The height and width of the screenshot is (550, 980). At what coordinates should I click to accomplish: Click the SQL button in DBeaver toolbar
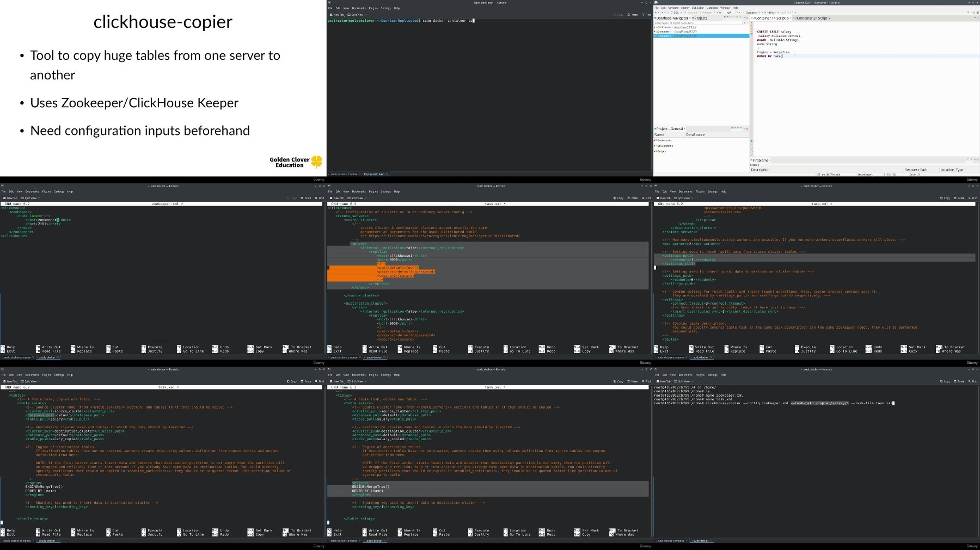tap(676, 13)
